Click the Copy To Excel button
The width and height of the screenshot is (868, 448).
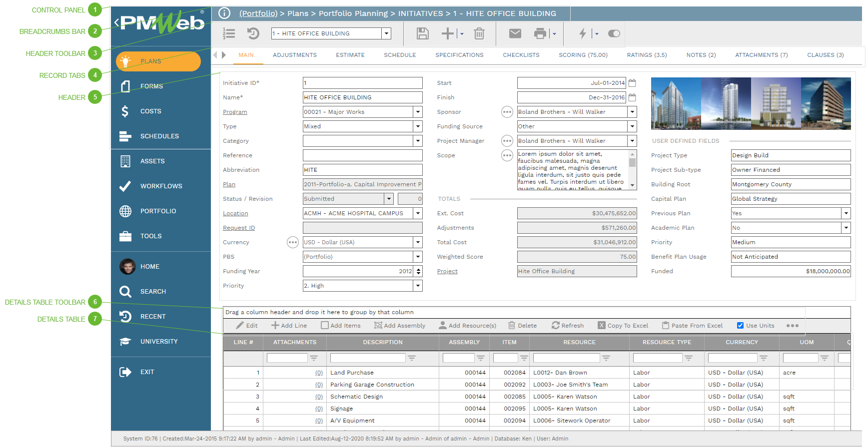coord(623,326)
